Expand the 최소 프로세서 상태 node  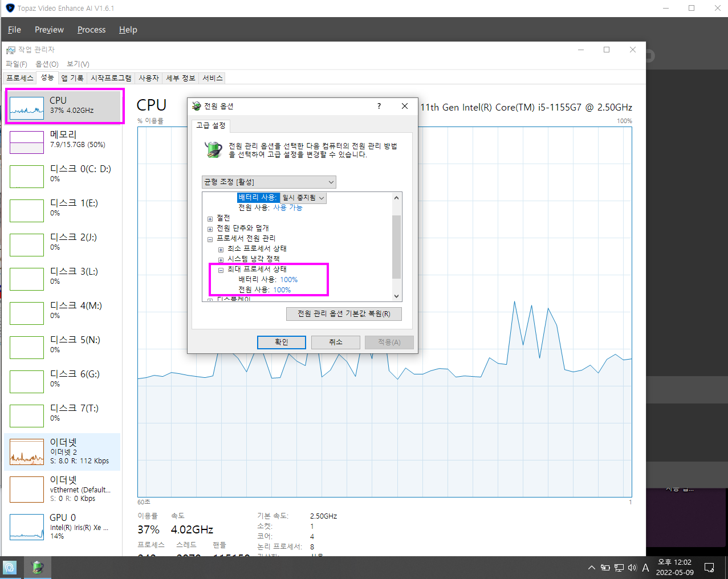pyautogui.click(x=221, y=250)
